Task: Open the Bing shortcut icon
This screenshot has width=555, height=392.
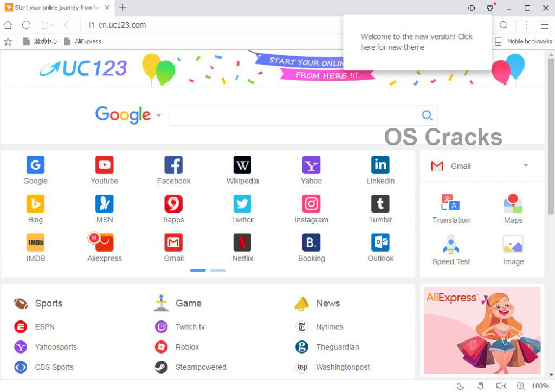Action: [35, 204]
